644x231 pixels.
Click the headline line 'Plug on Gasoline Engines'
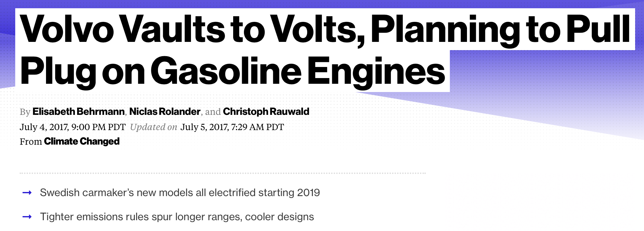tap(232, 71)
